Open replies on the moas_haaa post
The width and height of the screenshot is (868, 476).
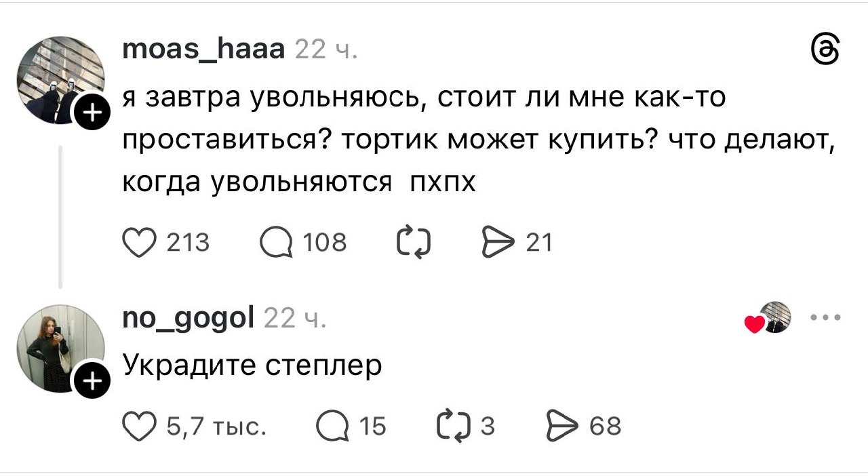(x=275, y=243)
